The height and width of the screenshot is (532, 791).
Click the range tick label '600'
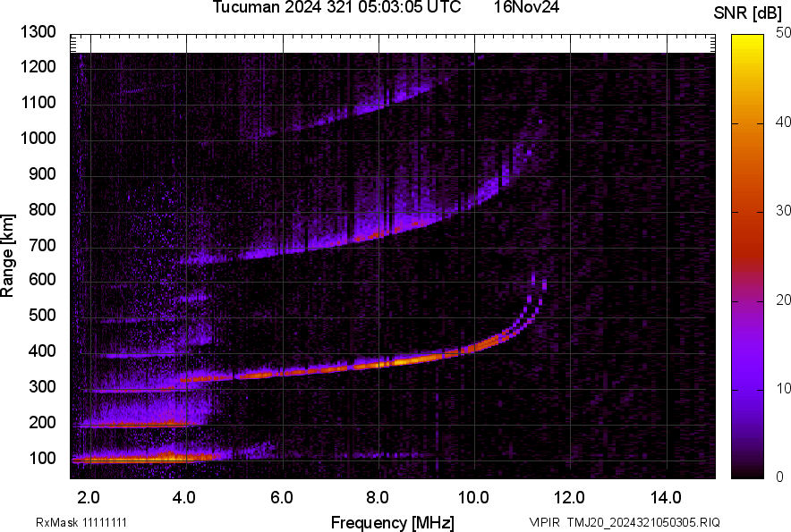point(42,279)
